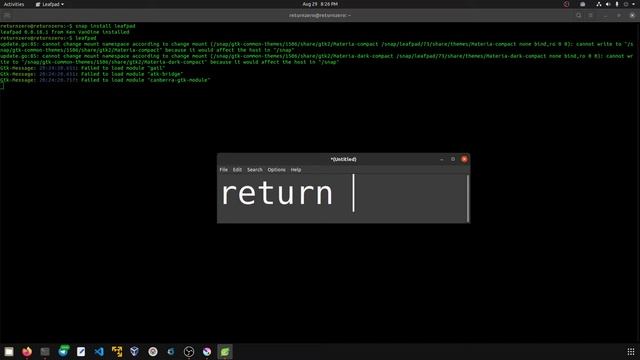Open the Search menu in Leafpad
This screenshot has width=640, height=360.
click(x=255, y=170)
